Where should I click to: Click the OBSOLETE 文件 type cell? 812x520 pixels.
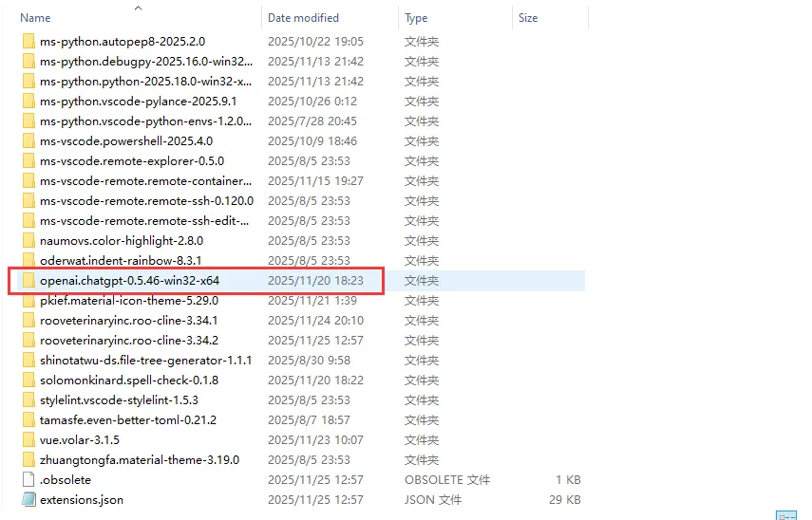point(447,479)
